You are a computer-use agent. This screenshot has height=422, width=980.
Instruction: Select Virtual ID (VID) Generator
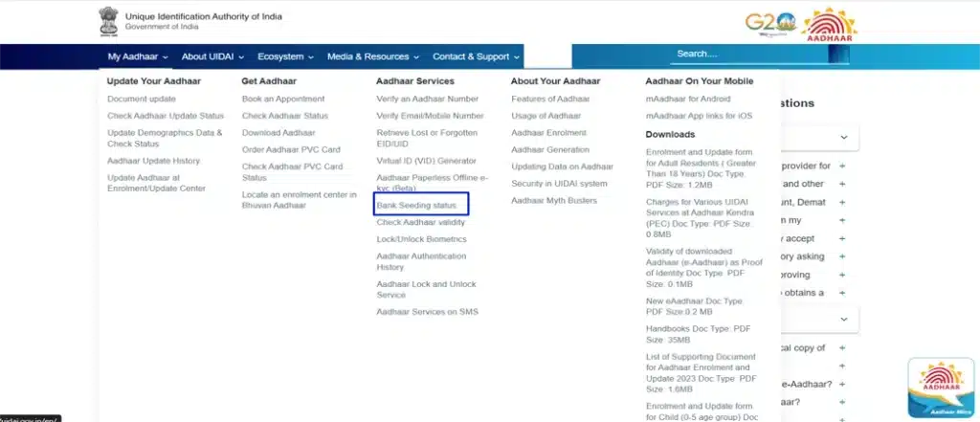(x=426, y=161)
